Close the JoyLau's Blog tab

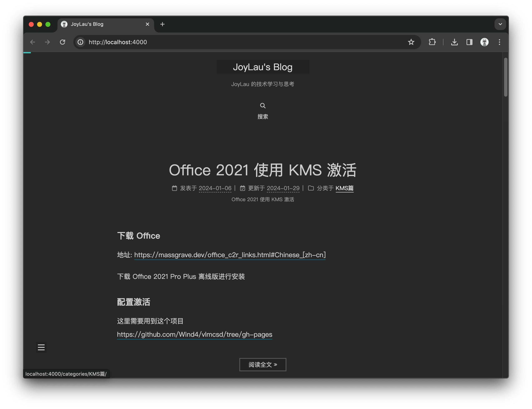pos(147,24)
